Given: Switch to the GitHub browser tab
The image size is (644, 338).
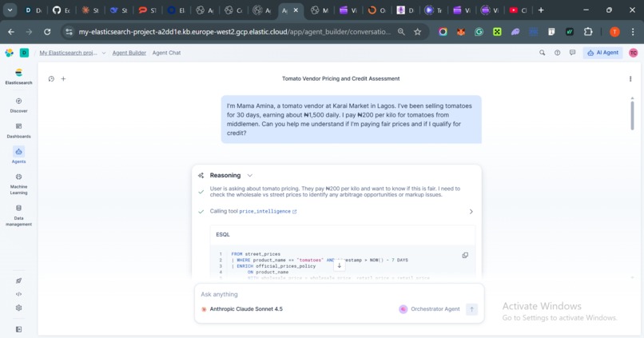Looking at the screenshot, I should [x=62, y=10].
